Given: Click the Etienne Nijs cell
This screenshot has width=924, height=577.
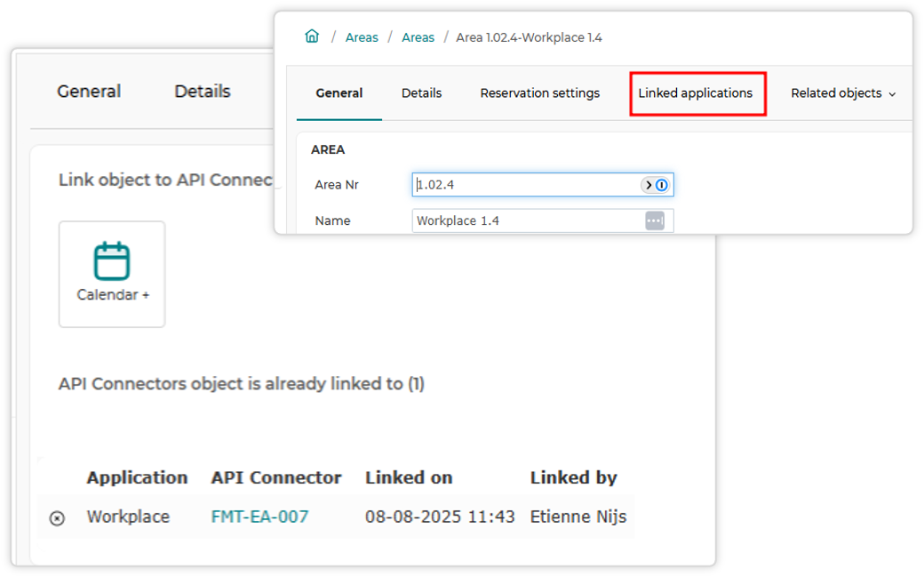Looking at the screenshot, I should [x=578, y=517].
